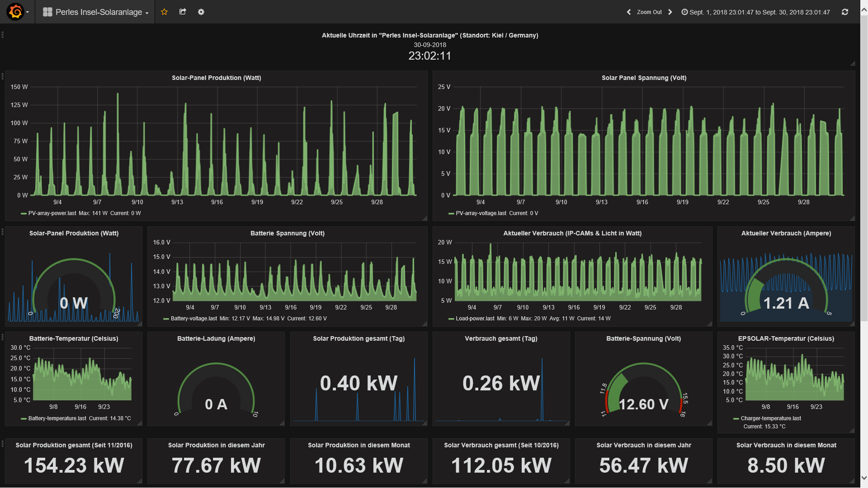This screenshot has height=488, width=868.
Task: Expand Grafana logo dropdown caret
Action: (x=28, y=12)
